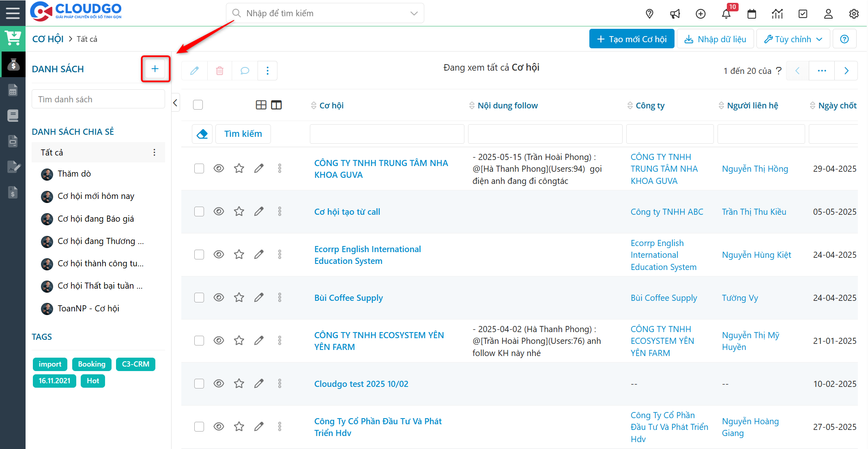
Task: Open the notifications bell icon
Action: 726,14
